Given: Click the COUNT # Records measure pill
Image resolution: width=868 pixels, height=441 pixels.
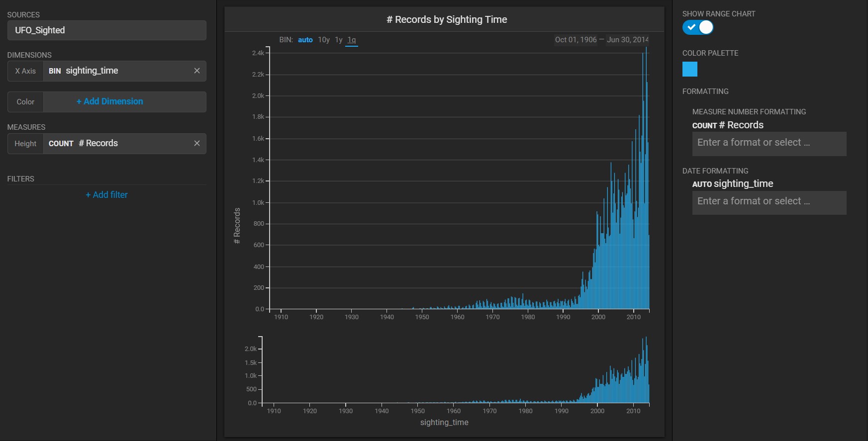Looking at the screenshot, I should pyautogui.click(x=117, y=144).
